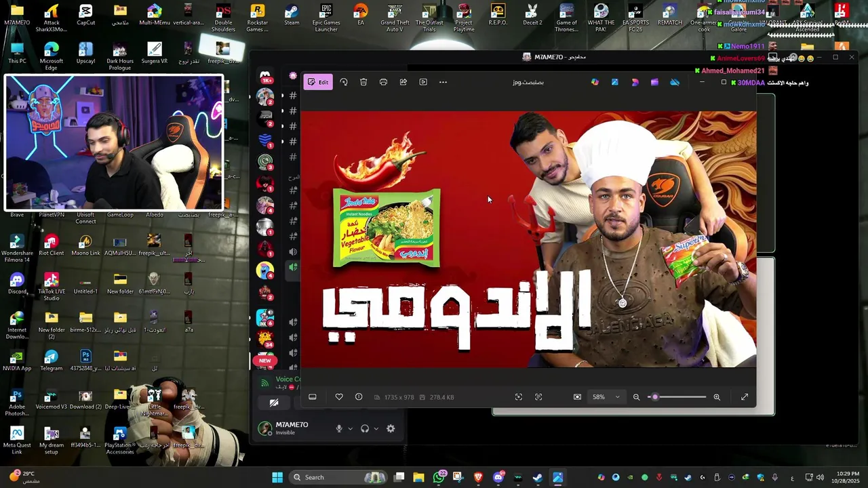Open the Windows Start menu

(x=277, y=477)
